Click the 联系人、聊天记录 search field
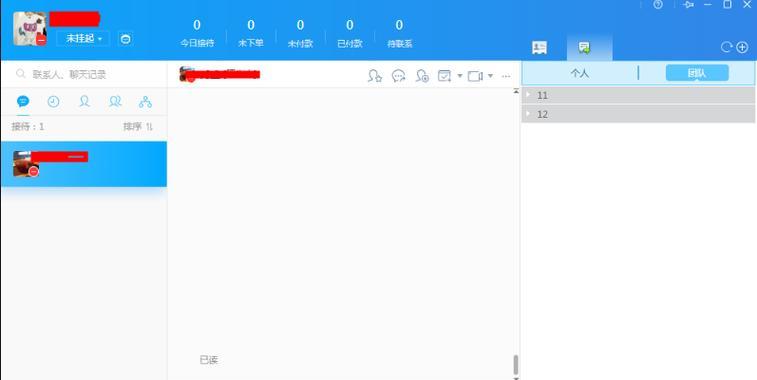 (84, 74)
